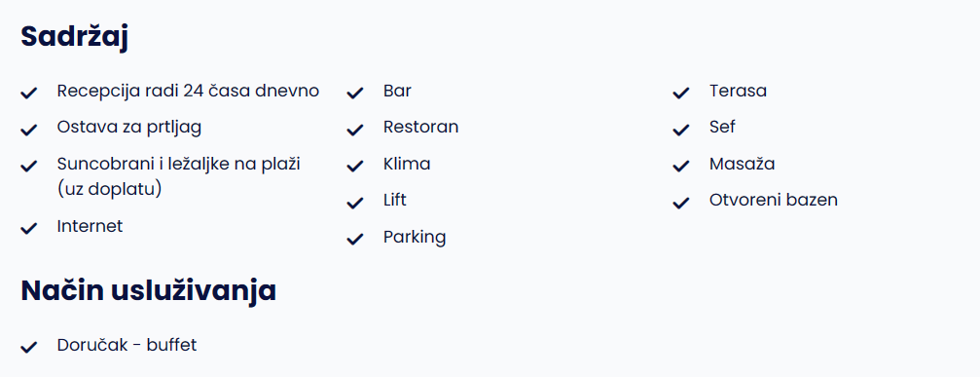Click the checkmark icon next to Terasa
This screenshot has height=377, width=980.
[x=681, y=94]
